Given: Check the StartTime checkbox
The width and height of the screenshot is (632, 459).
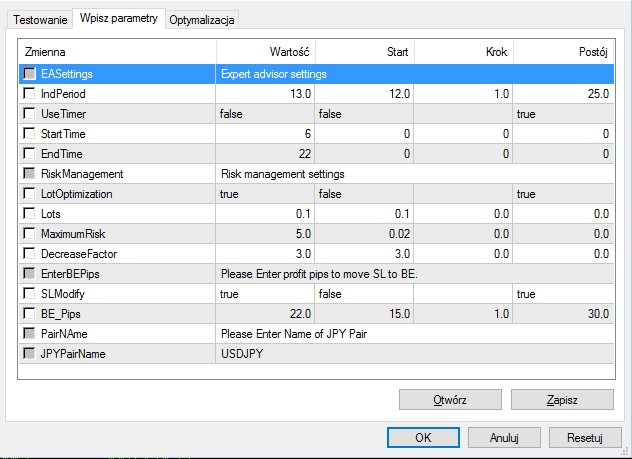Looking at the screenshot, I should tap(29, 133).
